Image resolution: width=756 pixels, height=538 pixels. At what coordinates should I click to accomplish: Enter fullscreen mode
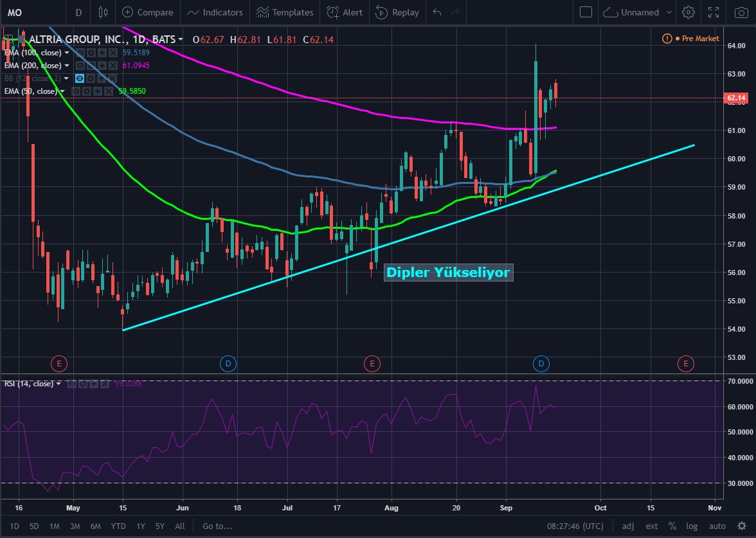pos(713,12)
